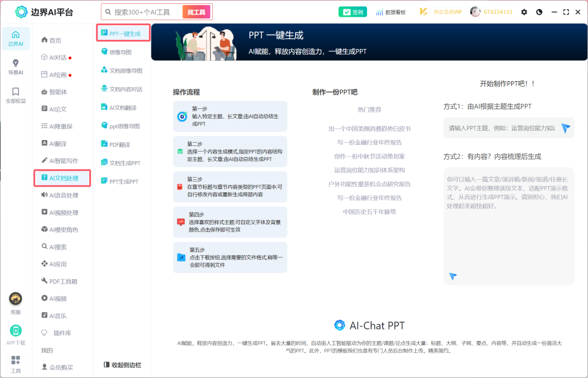This screenshot has width=588, height=378.
Task: Click the send arrow in content textarea
Action: pos(453,276)
